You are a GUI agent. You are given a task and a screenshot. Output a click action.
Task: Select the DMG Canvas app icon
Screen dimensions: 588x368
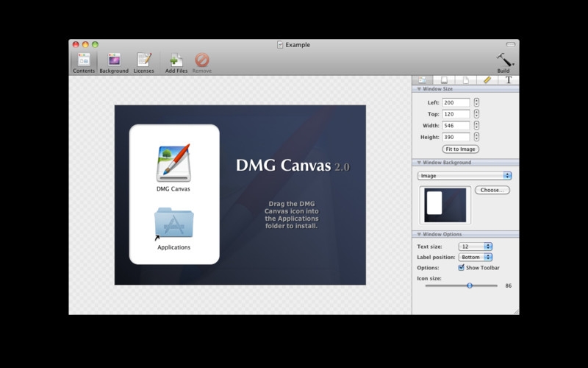173,163
